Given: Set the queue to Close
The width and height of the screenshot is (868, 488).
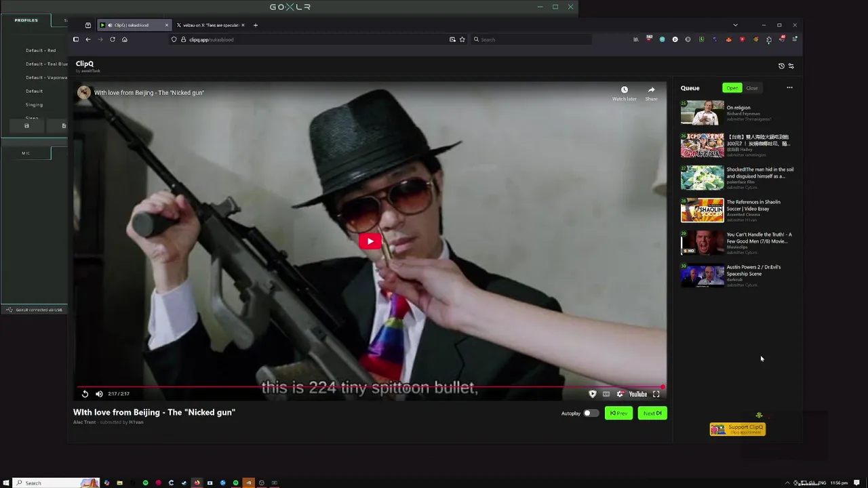Looking at the screenshot, I should point(752,88).
